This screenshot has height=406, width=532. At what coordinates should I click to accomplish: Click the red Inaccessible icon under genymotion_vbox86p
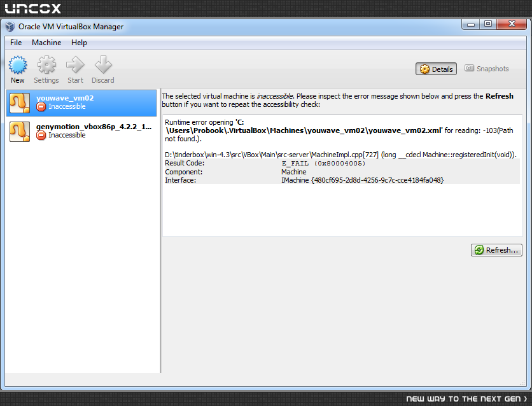tap(41, 136)
